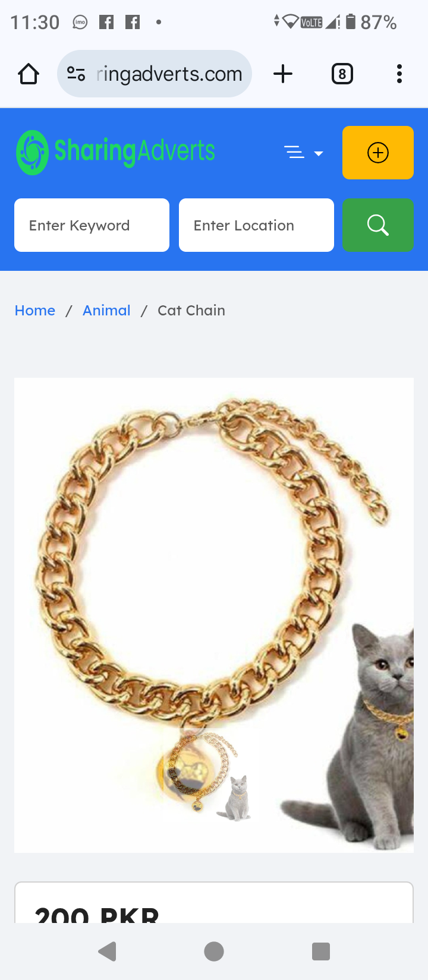The width and height of the screenshot is (428, 980).
Task: Open the tab switcher showing 8 tabs
Action: coord(342,74)
